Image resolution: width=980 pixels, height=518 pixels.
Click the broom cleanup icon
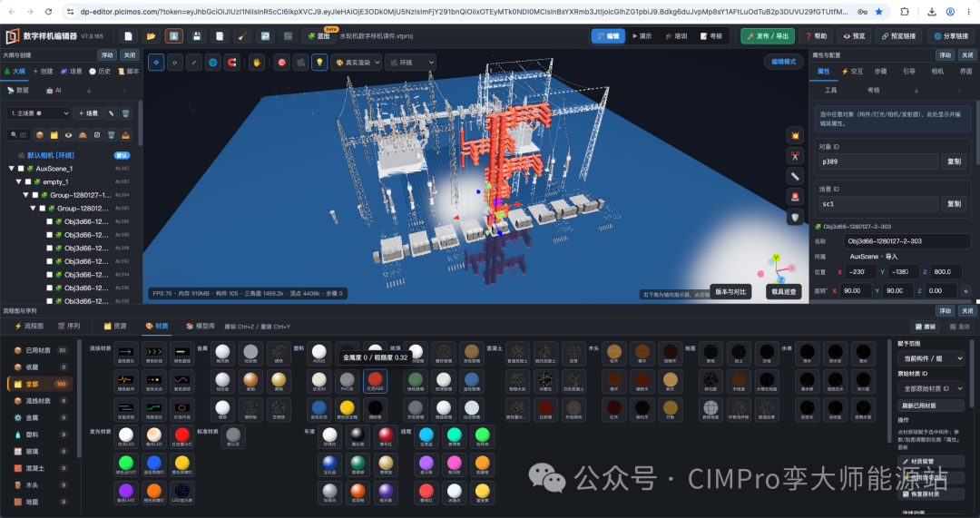pos(242,36)
